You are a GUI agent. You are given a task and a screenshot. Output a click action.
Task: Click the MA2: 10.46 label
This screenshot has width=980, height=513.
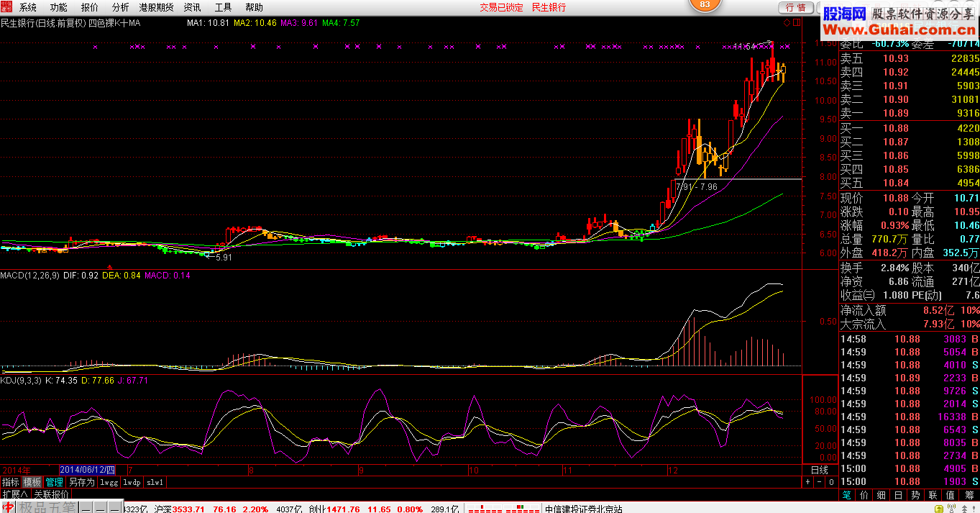256,23
